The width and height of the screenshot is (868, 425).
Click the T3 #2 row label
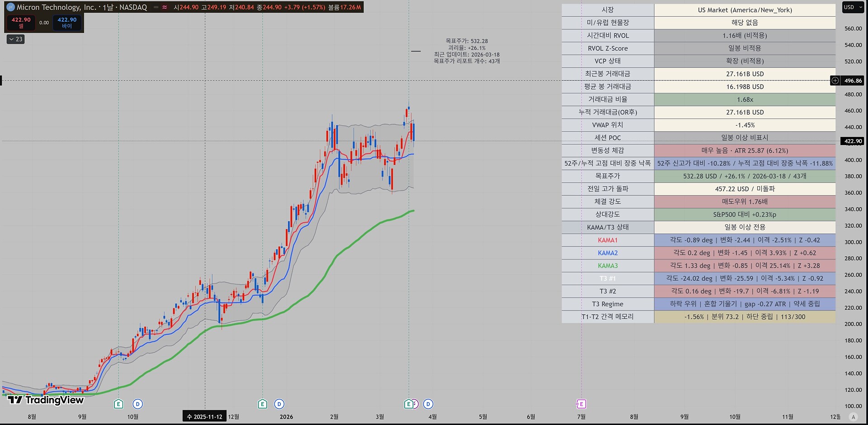point(608,291)
